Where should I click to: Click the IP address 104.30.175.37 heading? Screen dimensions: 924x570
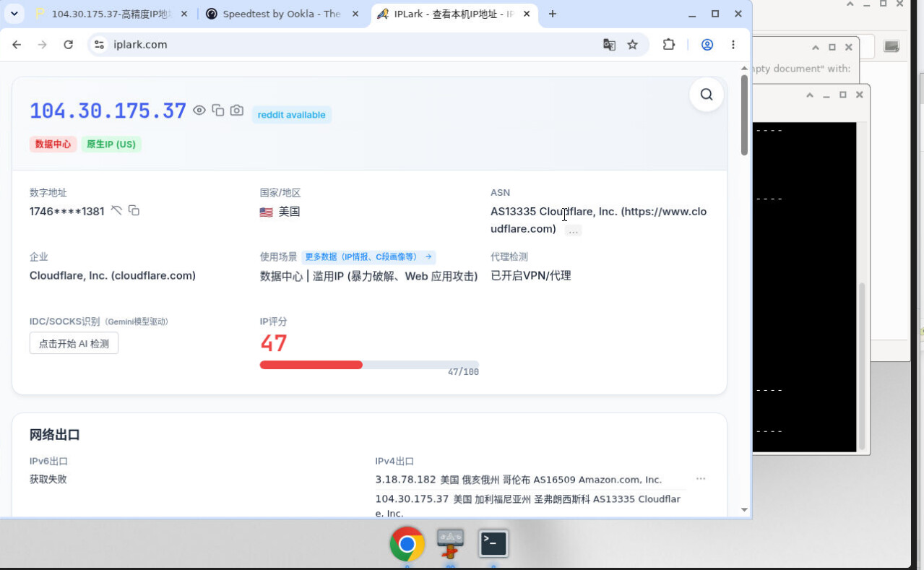[x=108, y=111]
